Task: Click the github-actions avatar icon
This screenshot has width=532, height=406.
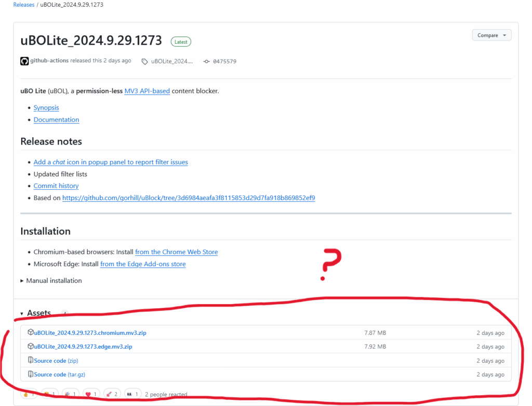Action: point(24,61)
